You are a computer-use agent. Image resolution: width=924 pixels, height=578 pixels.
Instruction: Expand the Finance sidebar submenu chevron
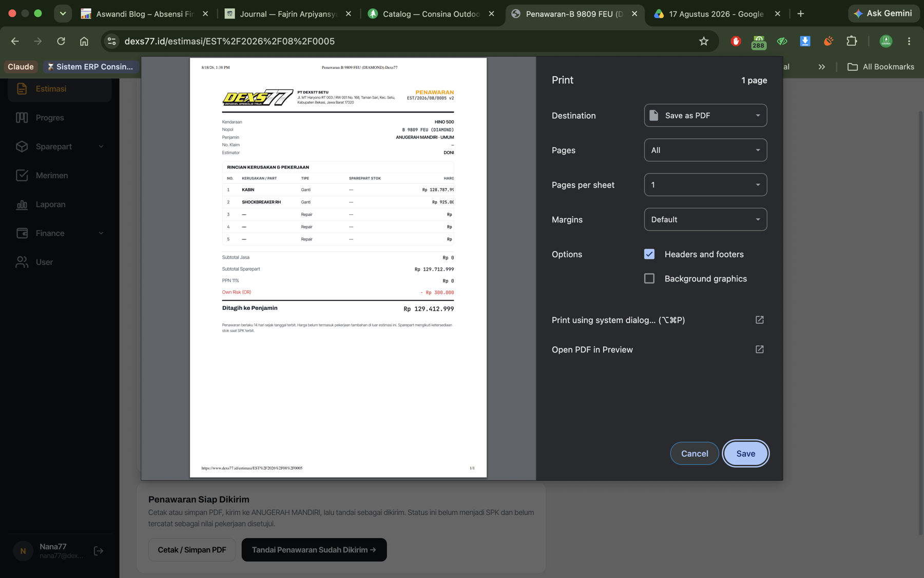click(x=101, y=233)
